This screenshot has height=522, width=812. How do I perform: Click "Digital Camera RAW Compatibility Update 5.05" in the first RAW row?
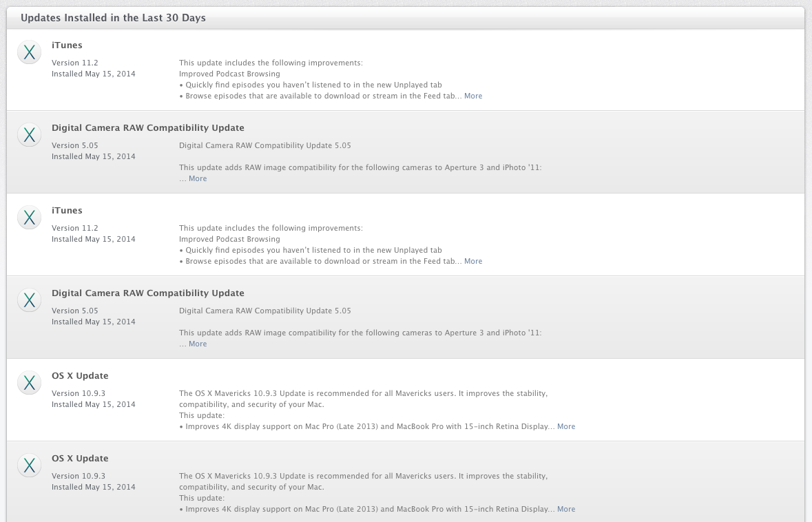coord(264,145)
